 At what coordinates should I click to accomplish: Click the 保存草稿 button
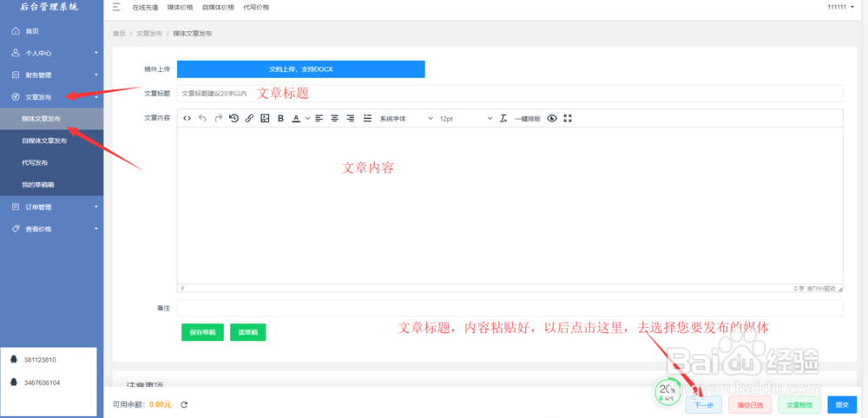(202, 332)
